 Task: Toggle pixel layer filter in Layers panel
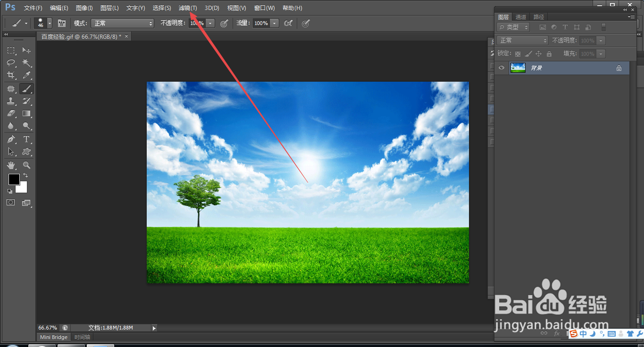pos(543,27)
